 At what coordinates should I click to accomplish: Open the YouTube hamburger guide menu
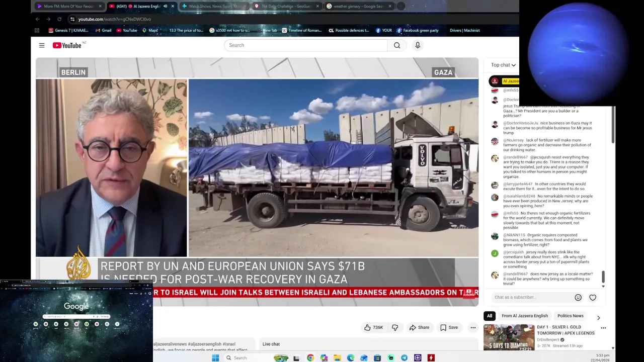click(x=42, y=45)
